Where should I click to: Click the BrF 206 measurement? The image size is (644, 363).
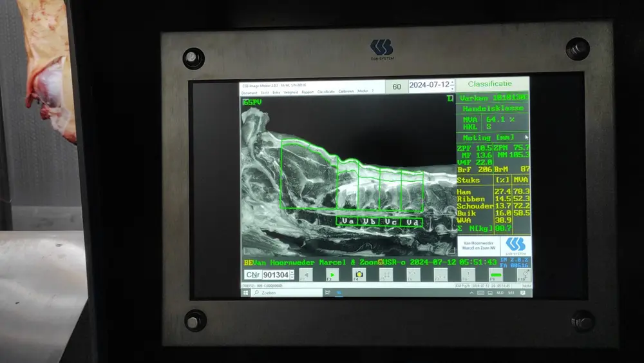(475, 170)
